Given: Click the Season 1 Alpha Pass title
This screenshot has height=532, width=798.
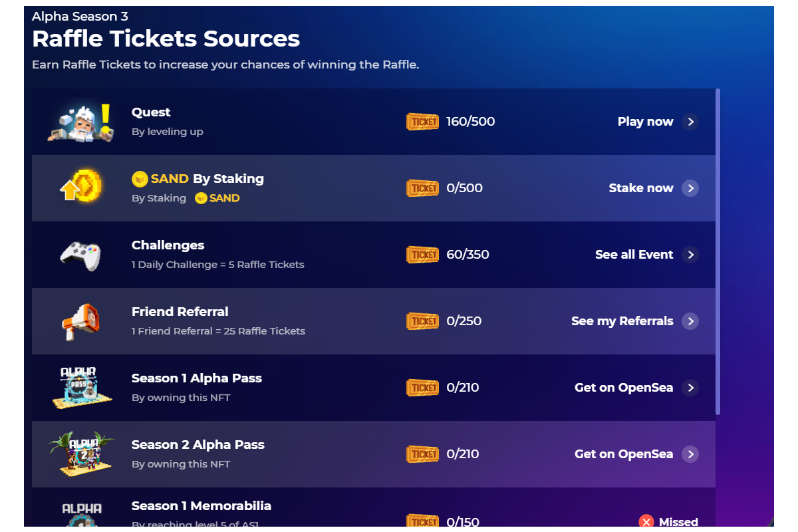Looking at the screenshot, I should point(197,378).
